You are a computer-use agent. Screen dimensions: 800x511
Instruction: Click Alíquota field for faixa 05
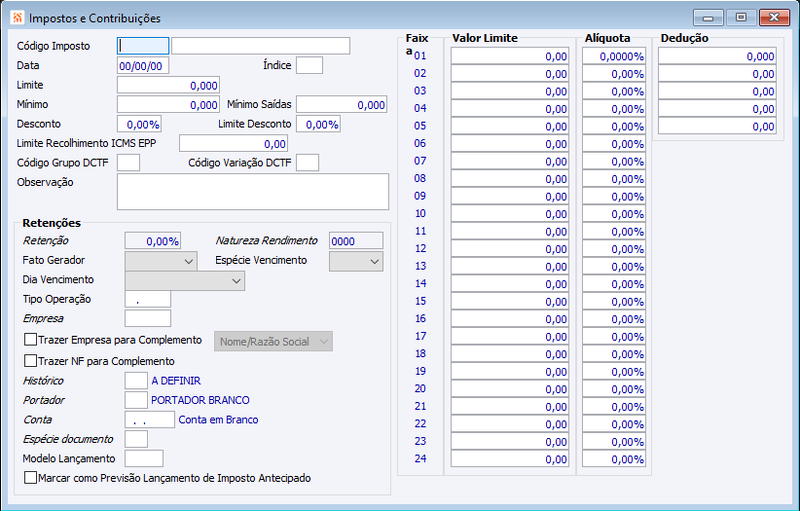pyautogui.click(x=614, y=126)
